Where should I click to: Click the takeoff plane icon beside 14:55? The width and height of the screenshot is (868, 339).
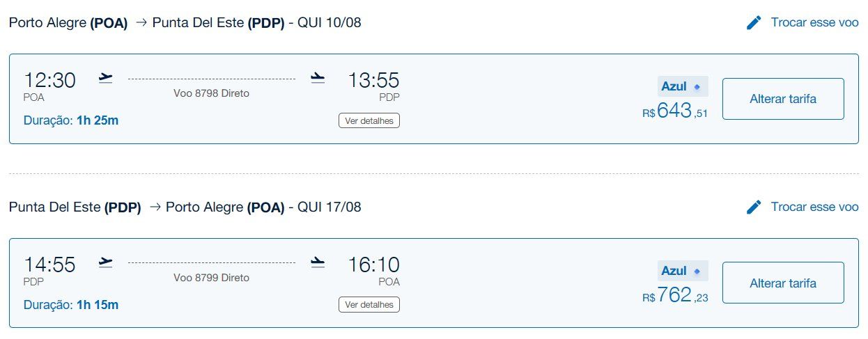coord(105,262)
